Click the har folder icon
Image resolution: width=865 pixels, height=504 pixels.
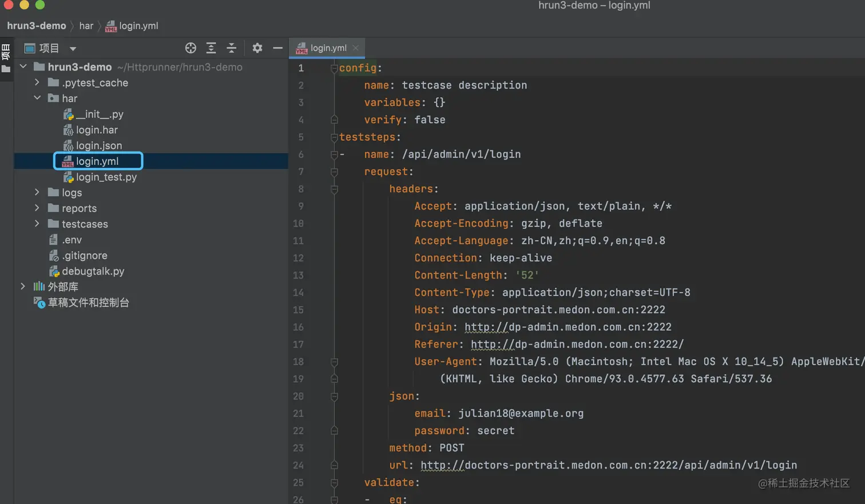(53, 98)
